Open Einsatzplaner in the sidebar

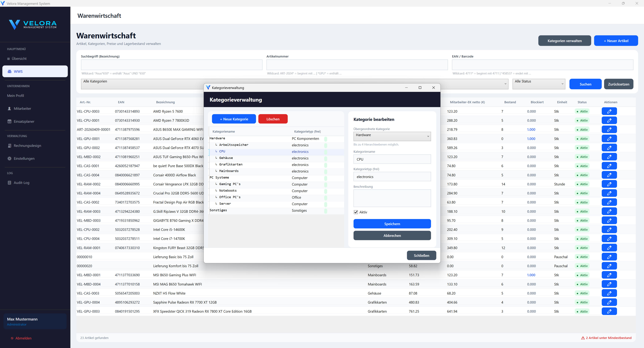(24, 121)
